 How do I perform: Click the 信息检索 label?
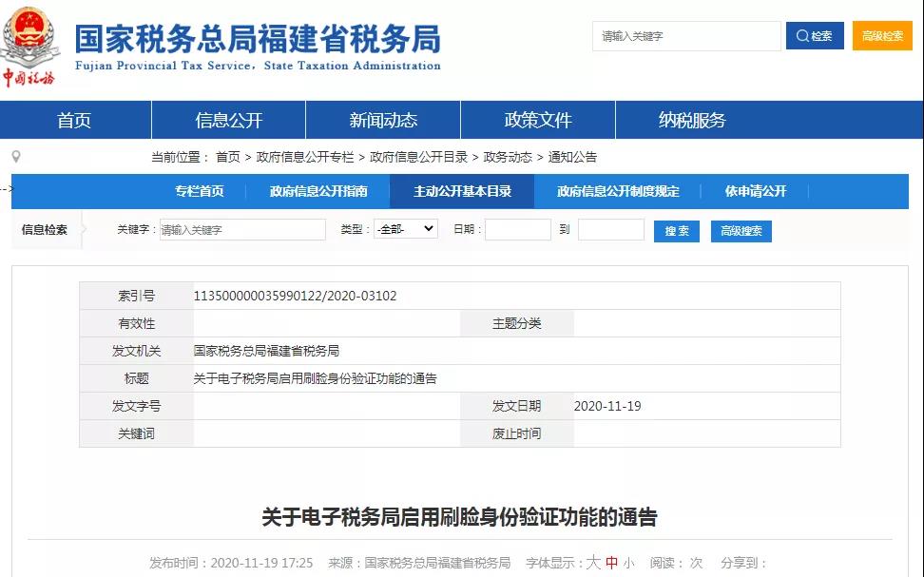[x=44, y=230]
